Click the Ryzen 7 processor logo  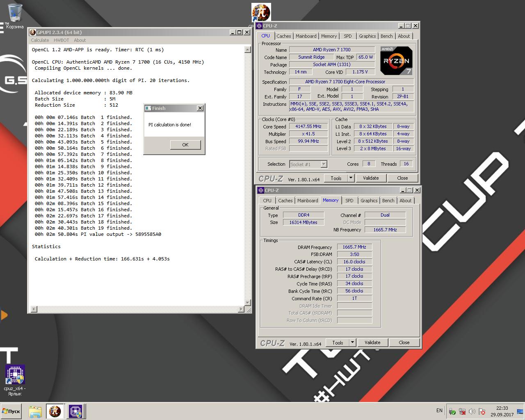pyautogui.click(x=396, y=61)
